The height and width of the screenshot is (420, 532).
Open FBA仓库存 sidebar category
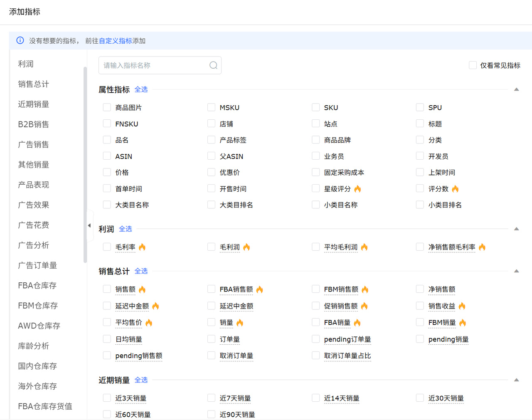(x=37, y=286)
